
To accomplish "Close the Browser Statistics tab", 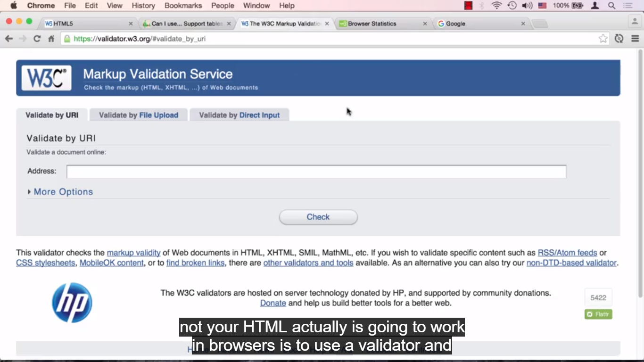I will (x=425, y=24).
